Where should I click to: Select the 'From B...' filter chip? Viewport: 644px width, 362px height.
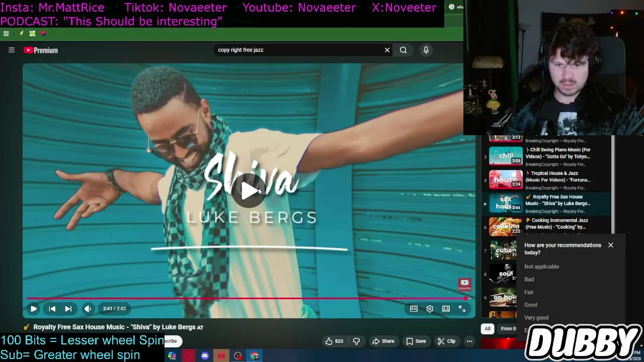click(x=507, y=329)
